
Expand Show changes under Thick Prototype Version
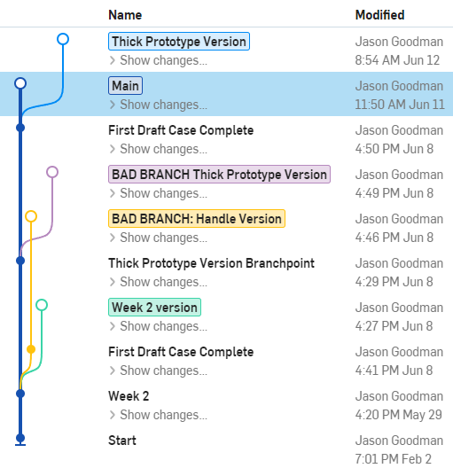(158, 60)
